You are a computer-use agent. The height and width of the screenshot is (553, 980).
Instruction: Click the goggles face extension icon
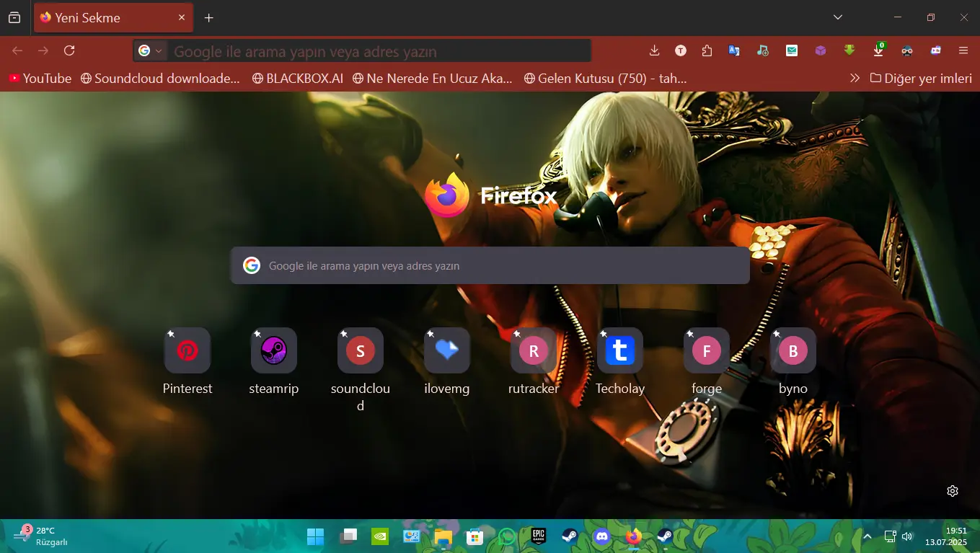[x=907, y=50]
